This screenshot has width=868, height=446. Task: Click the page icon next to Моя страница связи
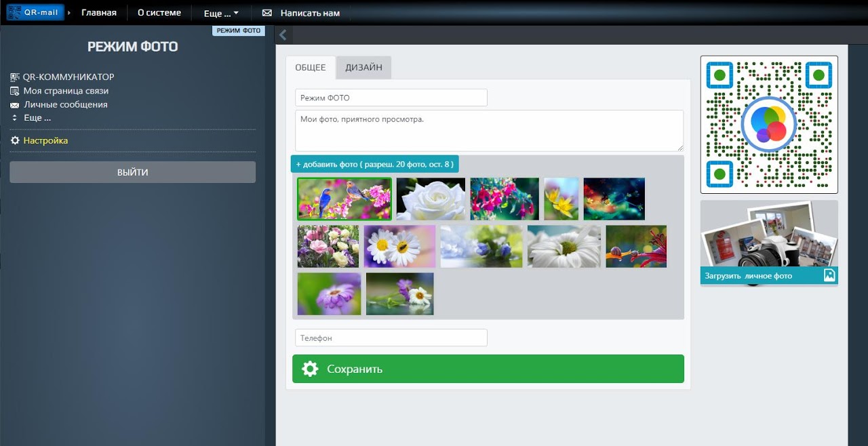15,91
